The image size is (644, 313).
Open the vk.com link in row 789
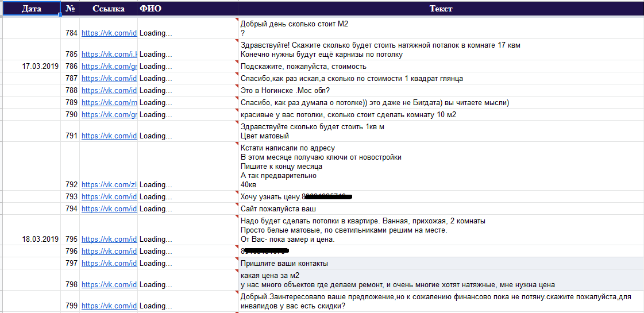click(x=109, y=103)
